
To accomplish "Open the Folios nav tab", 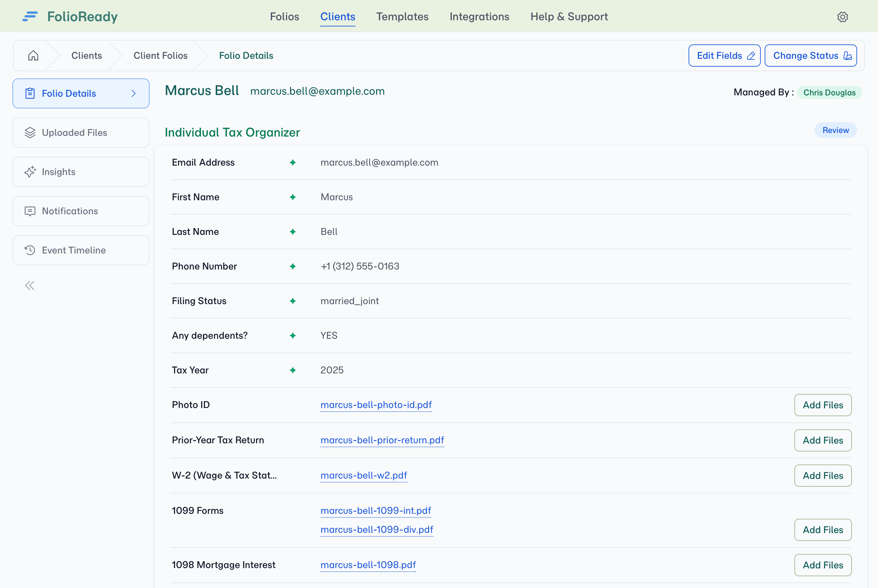I will coord(285,17).
